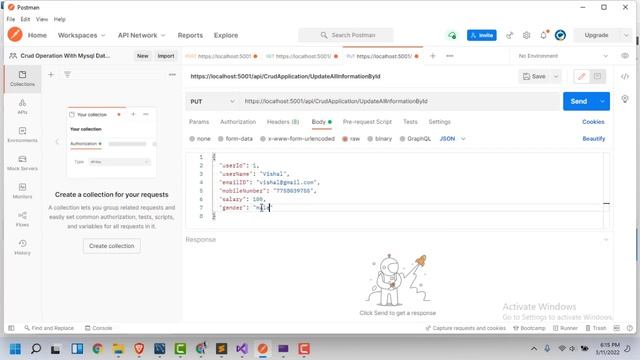Open the Brave browser taskbar icon
Image resolution: width=640 pixels, height=360 pixels.
(139, 349)
